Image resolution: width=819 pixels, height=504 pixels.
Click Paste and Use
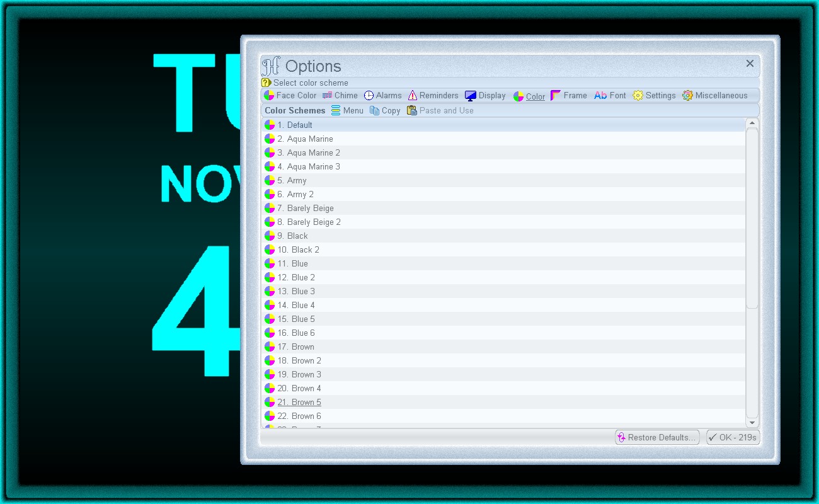(x=440, y=111)
